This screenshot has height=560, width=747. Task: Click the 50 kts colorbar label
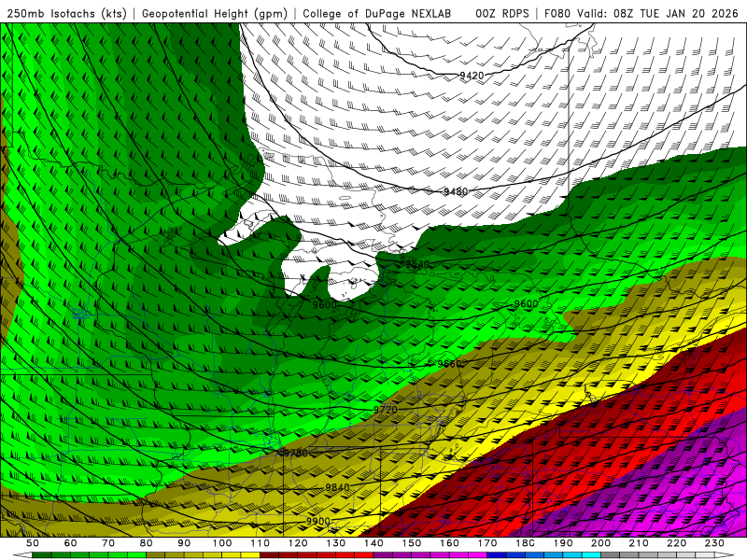click(33, 543)
